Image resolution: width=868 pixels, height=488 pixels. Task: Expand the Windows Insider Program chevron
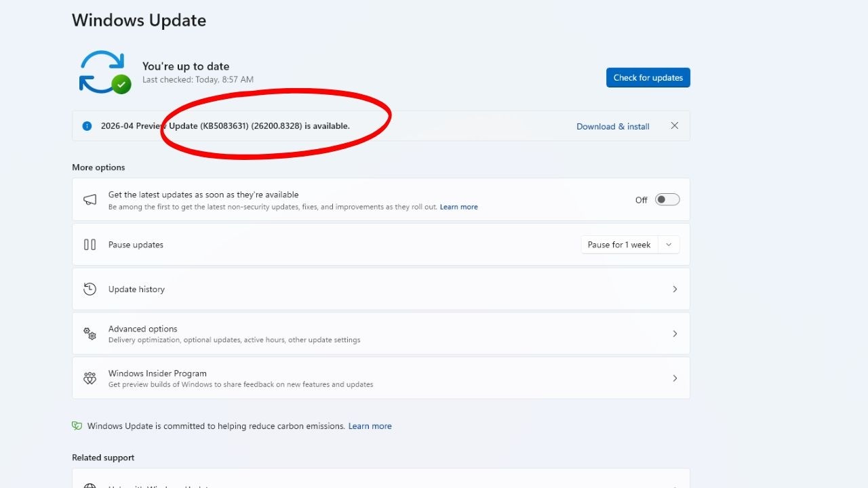(675, 378)
